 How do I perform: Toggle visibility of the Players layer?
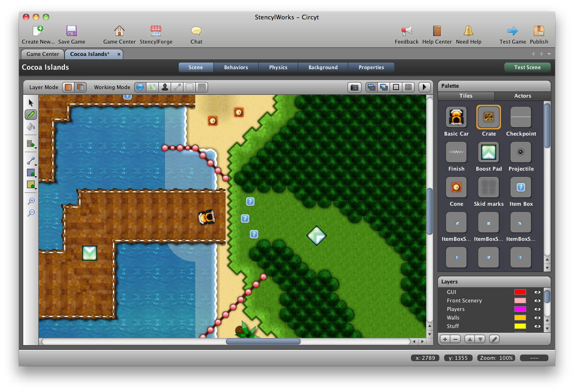(538, 310)
